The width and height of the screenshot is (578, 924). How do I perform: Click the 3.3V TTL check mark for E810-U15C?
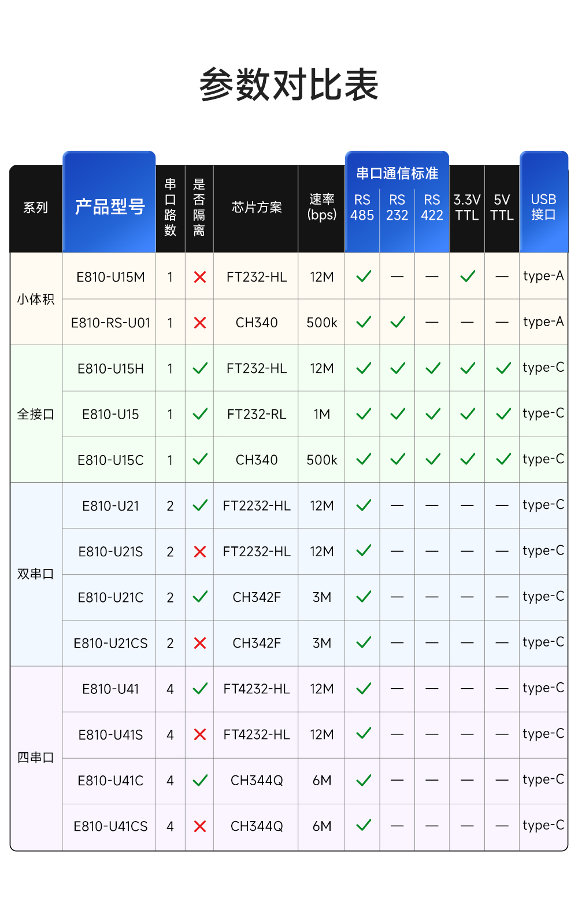click(x=468, y=459)
